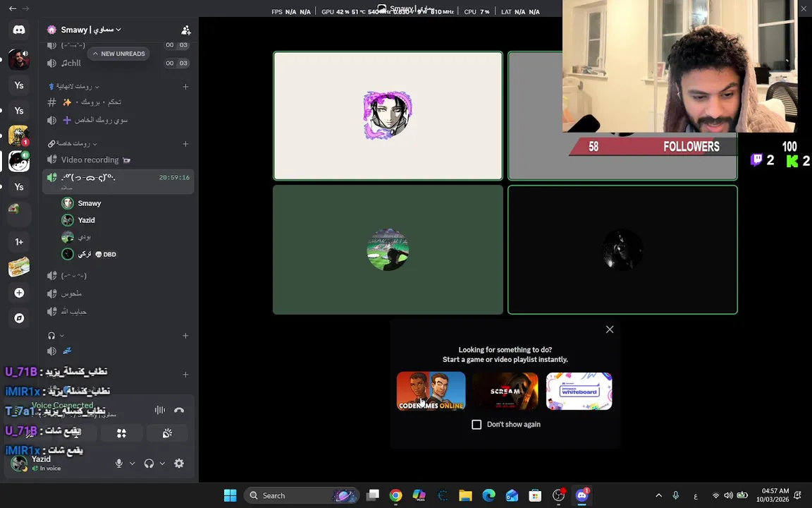Open Outlook mail from the taskbar
The image size is (812, 508).
pyautogui.click(x=512, y=495)
